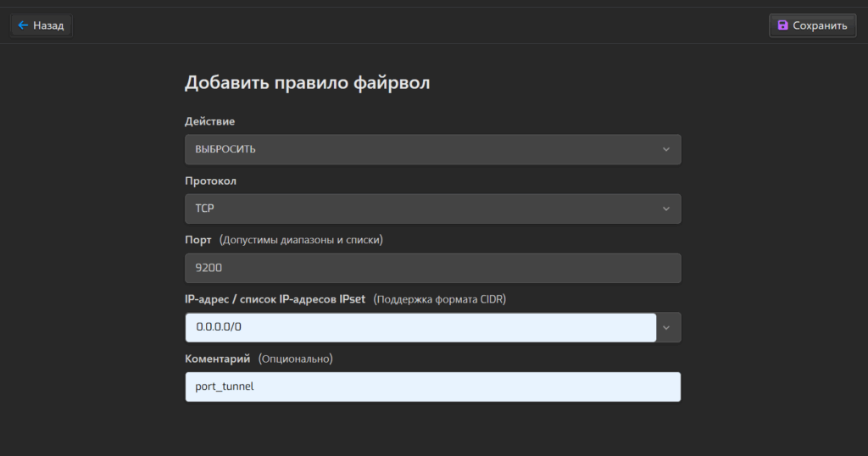Click the Опционально hint next to Коментарий
The height and width of the screenshot is (456, 868).
(295, 359)
